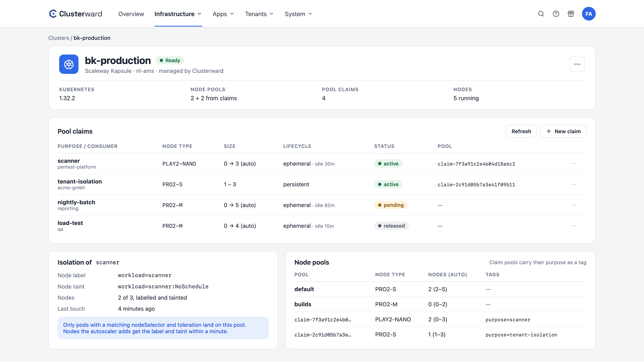
Task: Expand the Apps dropdown menu
Action: [x=223, y=14]
